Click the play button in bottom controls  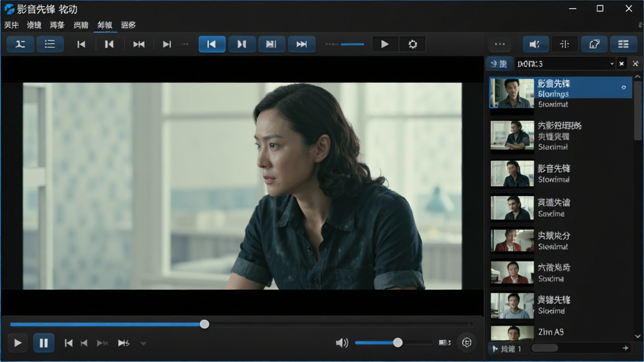click(x=18, y=343)
